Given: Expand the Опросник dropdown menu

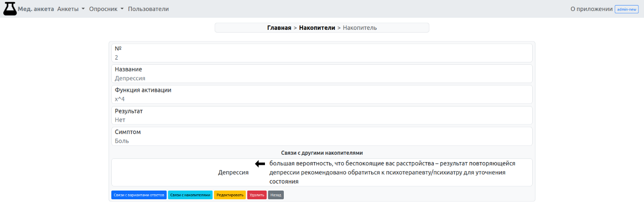Looking at the screenshot, I should (106, 9).
